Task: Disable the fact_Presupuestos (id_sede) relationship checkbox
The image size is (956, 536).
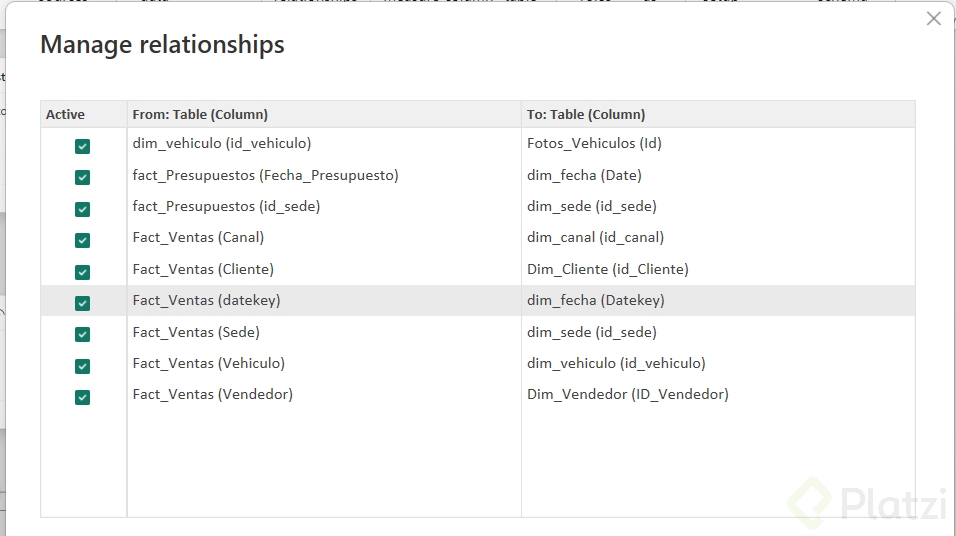Action: click(x=82, y=209)
